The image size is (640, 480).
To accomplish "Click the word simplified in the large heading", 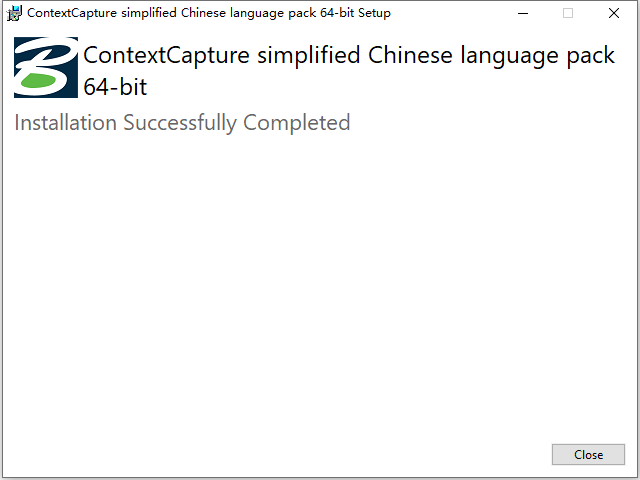I will [x=309, y=56].
